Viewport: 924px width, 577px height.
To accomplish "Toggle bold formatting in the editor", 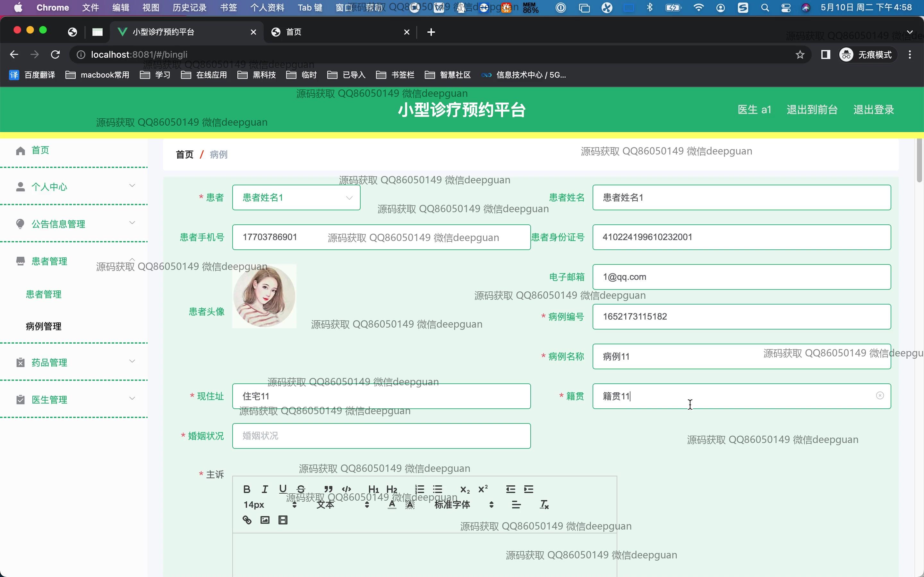I will point(247,489).
